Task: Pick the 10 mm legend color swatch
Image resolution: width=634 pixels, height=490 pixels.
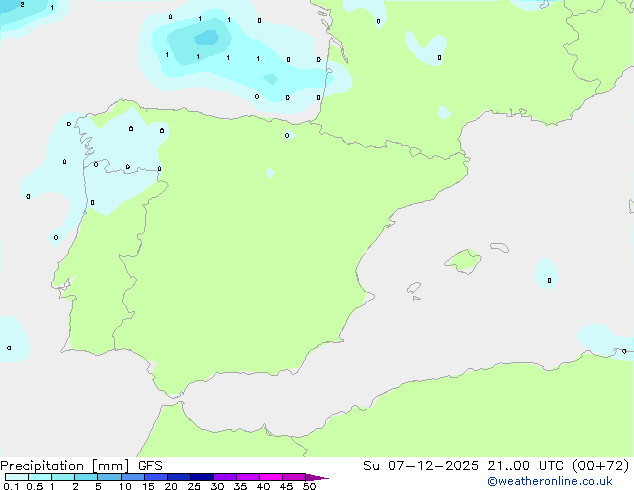Action: [x=132, y=477]
